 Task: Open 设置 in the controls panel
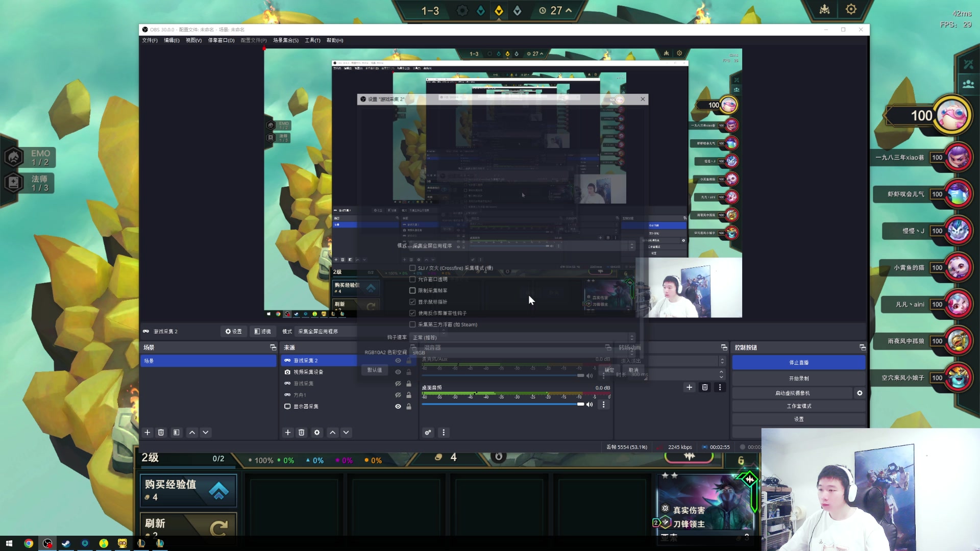(799, 419)
